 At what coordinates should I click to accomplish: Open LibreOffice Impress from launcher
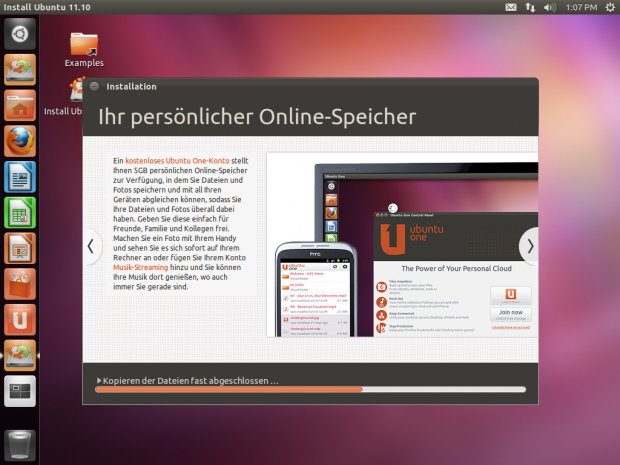click(x=20, y=248)
